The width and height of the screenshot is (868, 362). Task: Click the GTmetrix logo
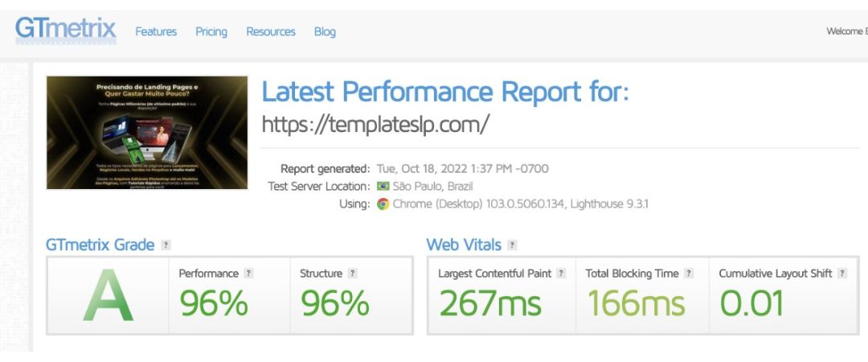66,31
